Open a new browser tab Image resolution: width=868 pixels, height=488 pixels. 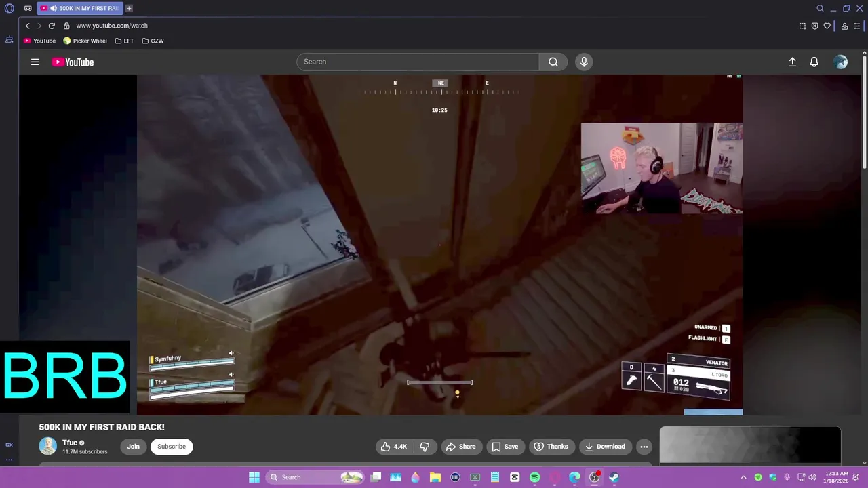coord(129,8)
